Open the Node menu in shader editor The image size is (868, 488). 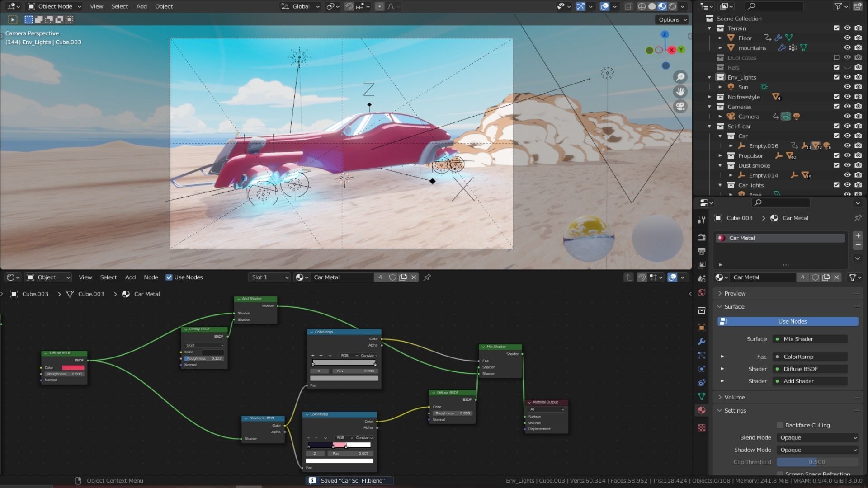click(151, 277)
